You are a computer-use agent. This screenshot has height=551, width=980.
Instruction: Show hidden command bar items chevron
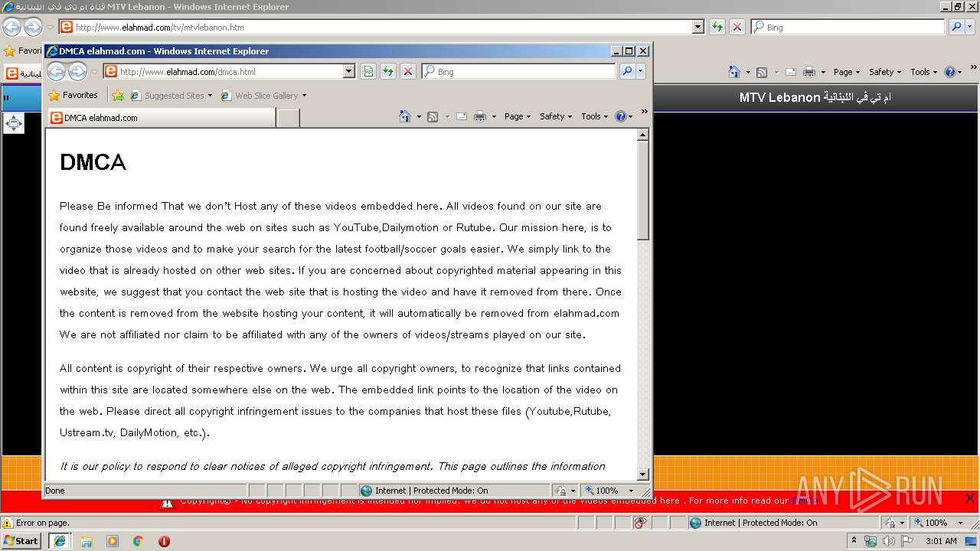coord(644,112)
